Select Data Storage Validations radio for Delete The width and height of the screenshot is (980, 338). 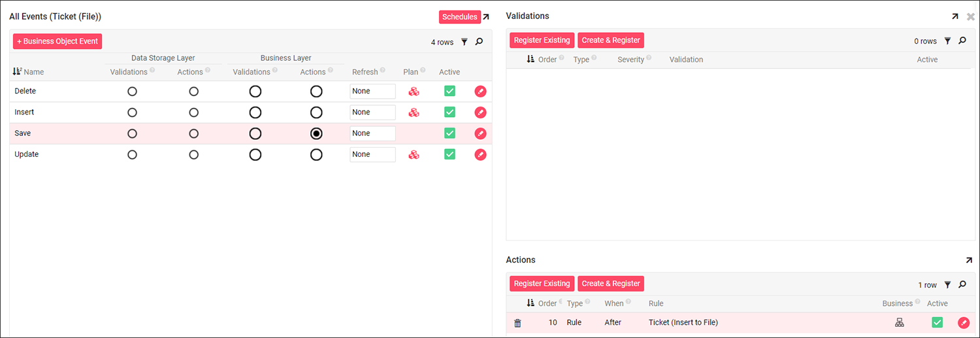[132, 92]
